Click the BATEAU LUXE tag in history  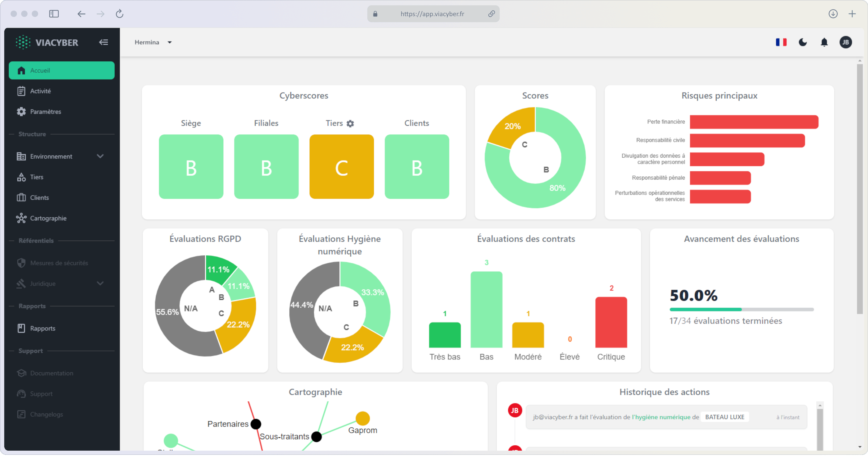coord(725,417)
